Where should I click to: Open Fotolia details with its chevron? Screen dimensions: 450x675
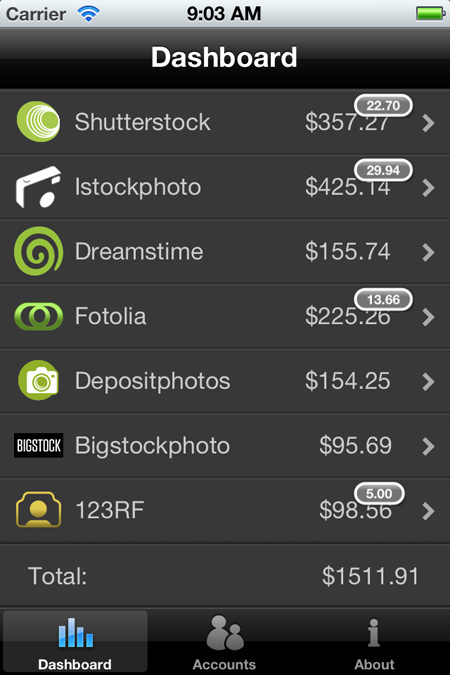point(428,317)
